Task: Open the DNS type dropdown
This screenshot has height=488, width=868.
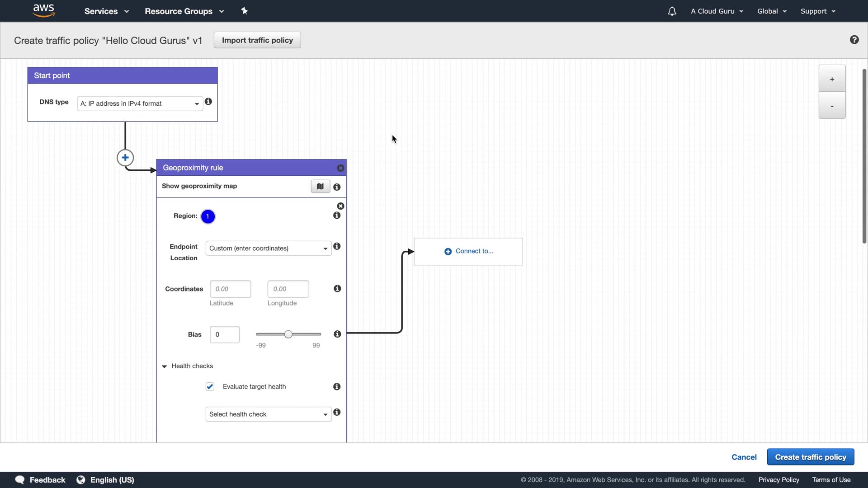Action: tap(140, 103)
